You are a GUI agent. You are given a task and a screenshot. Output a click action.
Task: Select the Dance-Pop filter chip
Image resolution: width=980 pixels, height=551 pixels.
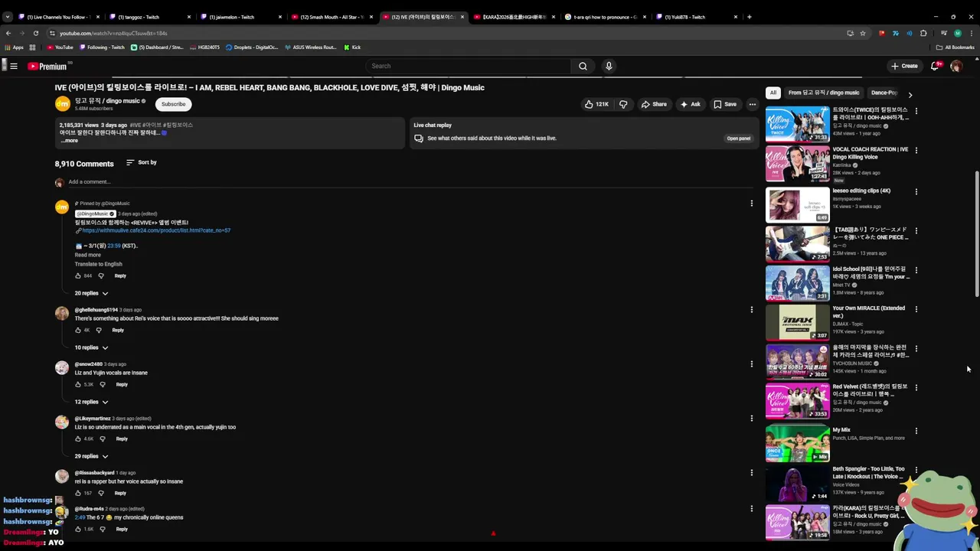tap(884, 93)
